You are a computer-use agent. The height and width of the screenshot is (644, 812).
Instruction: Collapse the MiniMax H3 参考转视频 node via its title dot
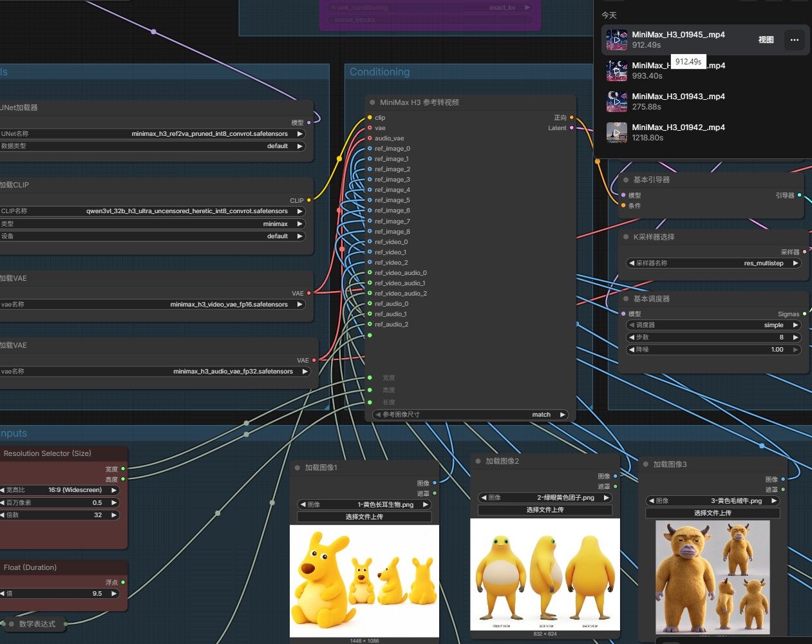[x=372, y=102]
